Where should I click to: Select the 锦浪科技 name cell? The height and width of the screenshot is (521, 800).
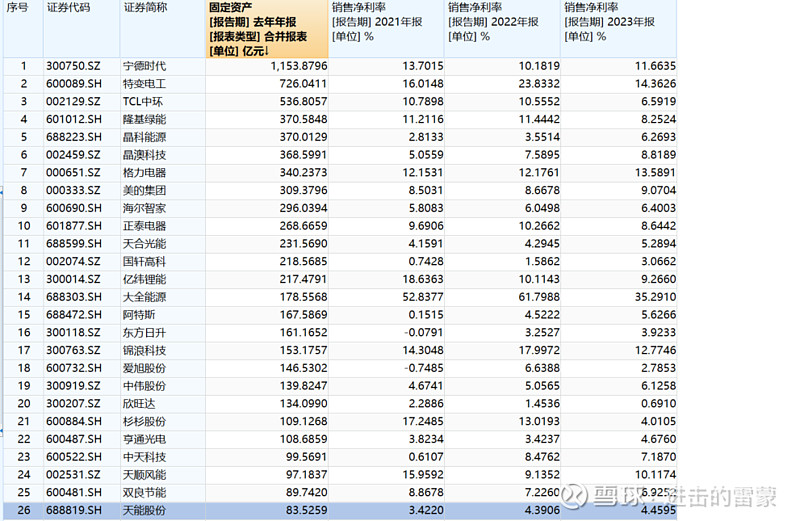tap(144, 350)
